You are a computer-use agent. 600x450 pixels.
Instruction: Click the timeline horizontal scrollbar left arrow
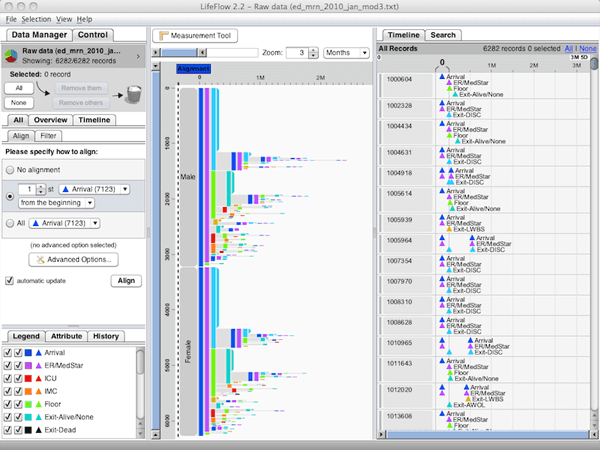tap(381, 434)
